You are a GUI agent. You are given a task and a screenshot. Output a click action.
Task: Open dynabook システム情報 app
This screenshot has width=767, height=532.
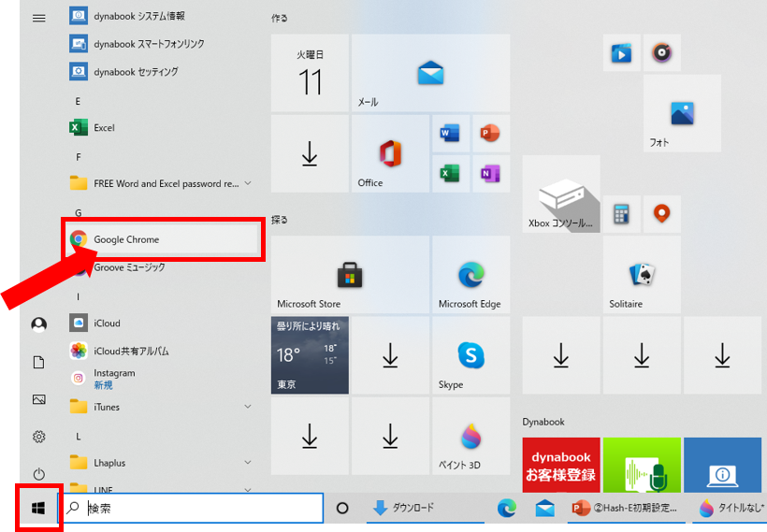(163, 16)
